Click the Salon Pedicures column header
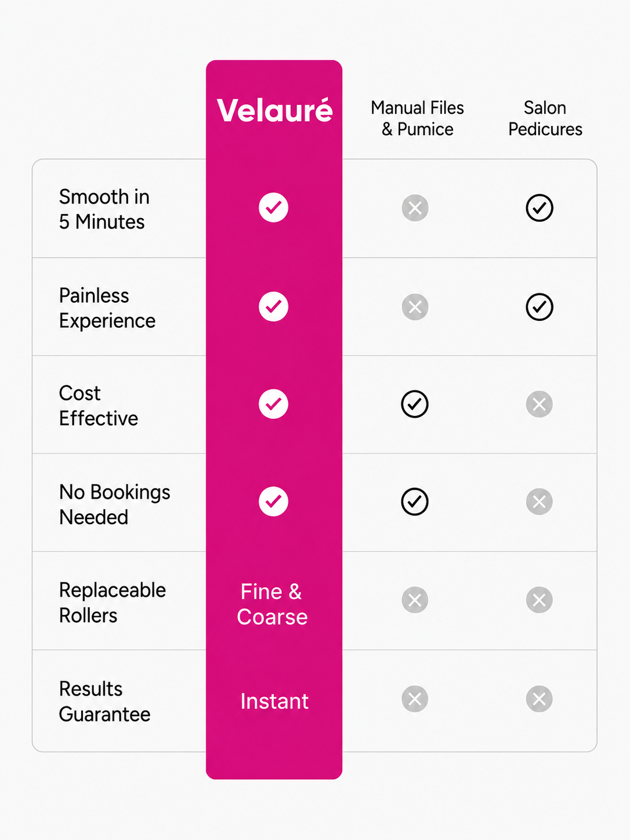The width and height of the screenshot is (630, 840). [545, 118]
